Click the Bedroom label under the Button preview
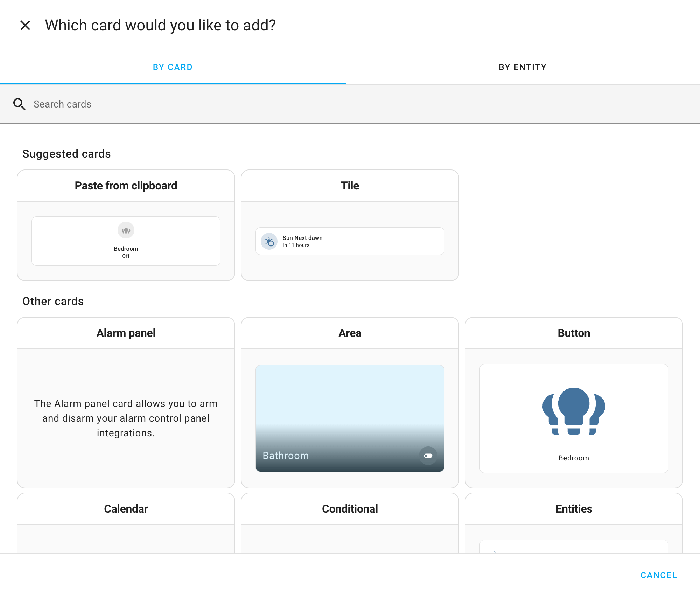This screenshot has width=700, height=596. coord(574,458)
